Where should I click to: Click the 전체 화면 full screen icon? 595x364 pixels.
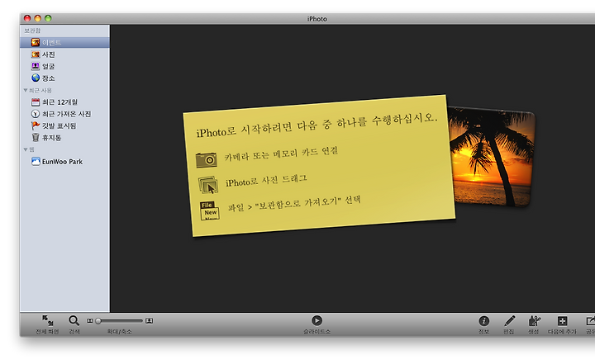pos(47,320)
